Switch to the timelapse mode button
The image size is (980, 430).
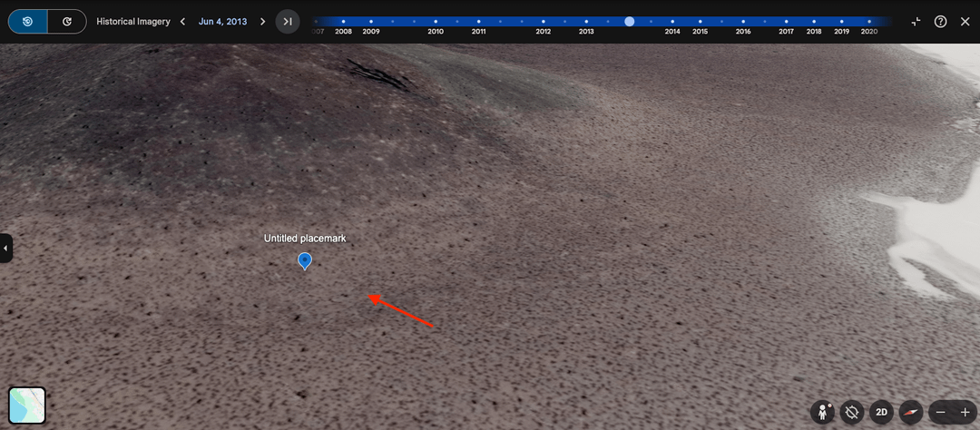point(67,21)
